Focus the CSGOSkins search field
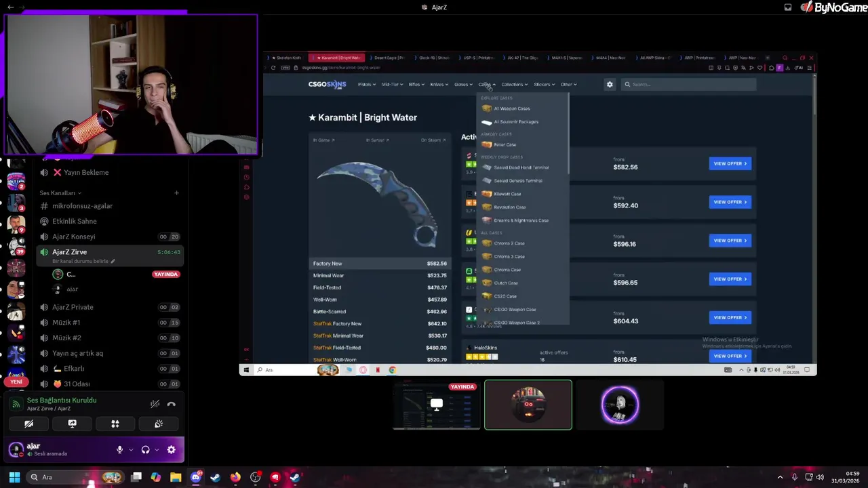The image size is (868, 488). [x=689, y=85]
